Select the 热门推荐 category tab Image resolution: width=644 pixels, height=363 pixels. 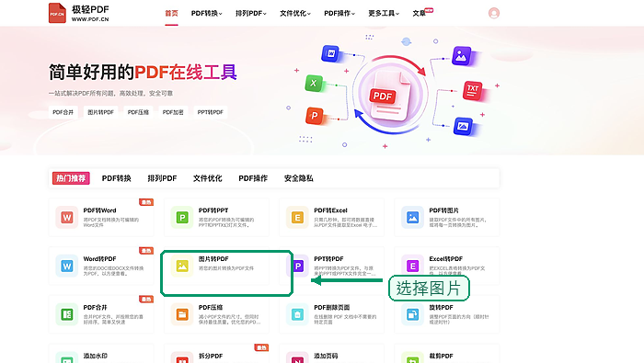tap(71, 178)
